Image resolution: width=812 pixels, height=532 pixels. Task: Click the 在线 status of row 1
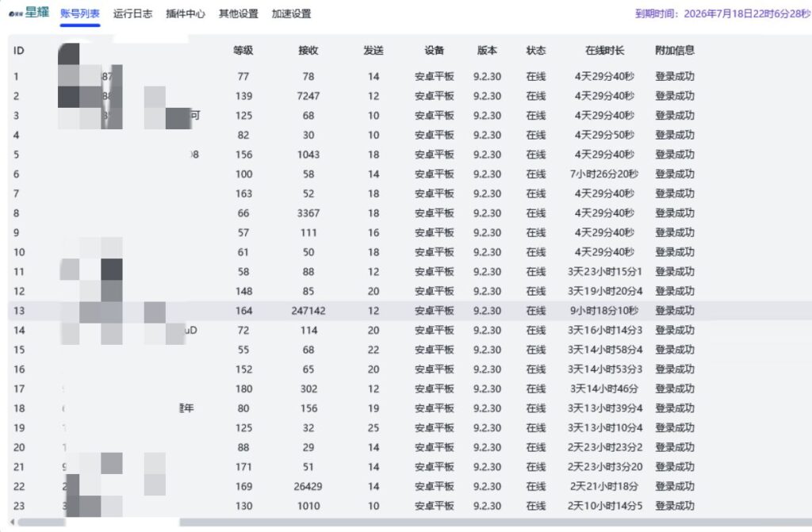(535, 77)
